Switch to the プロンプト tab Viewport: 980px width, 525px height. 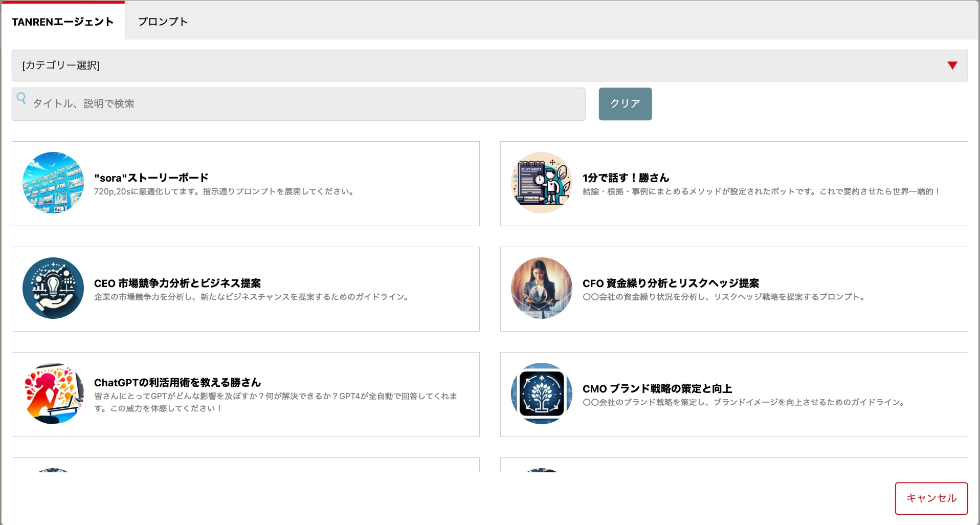pyautogui.click(x=162, y=21)
